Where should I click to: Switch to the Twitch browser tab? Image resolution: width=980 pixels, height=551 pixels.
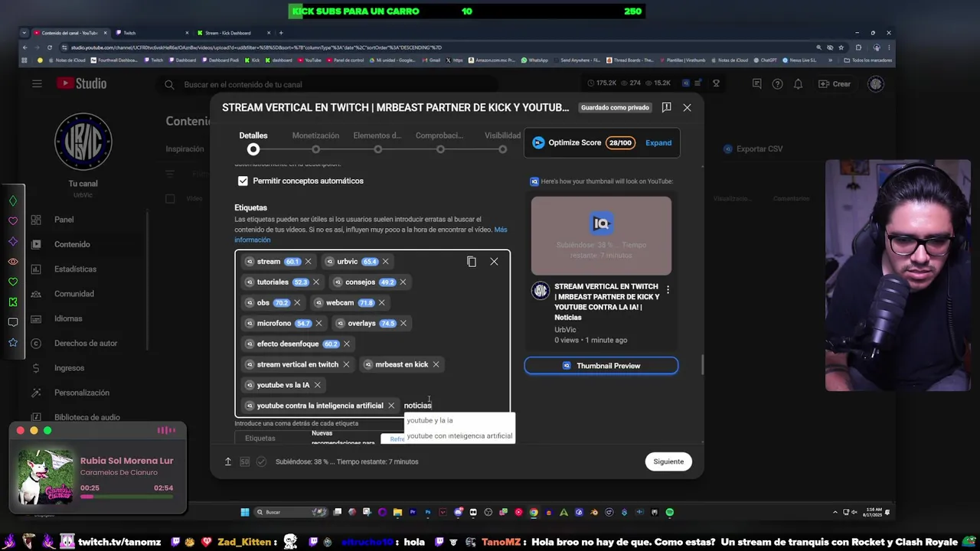tap(152, 33)
